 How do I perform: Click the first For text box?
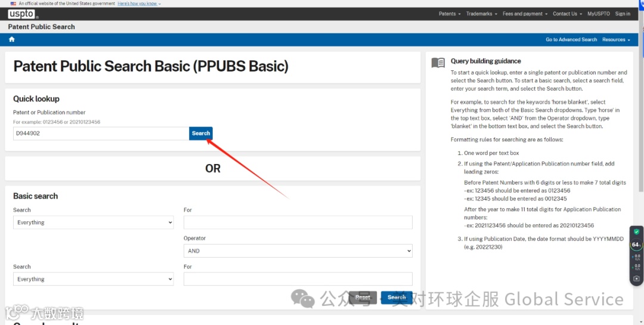coord(298,222)
